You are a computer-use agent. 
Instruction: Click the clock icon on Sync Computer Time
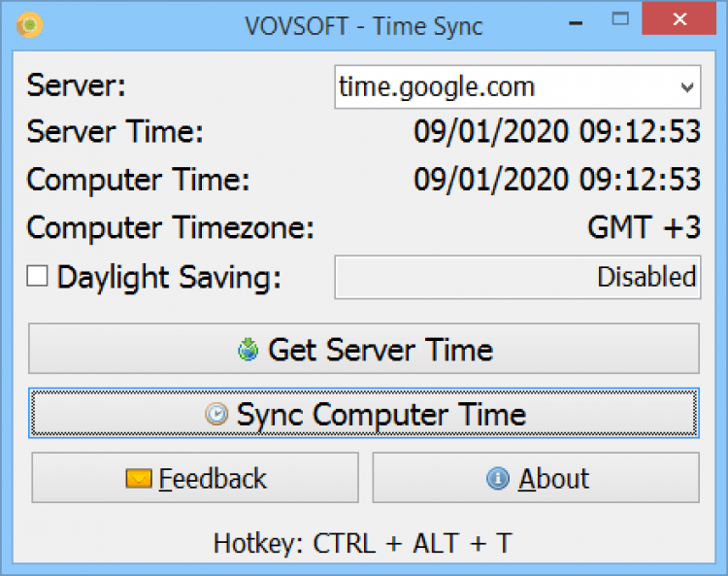coord(216,415)
